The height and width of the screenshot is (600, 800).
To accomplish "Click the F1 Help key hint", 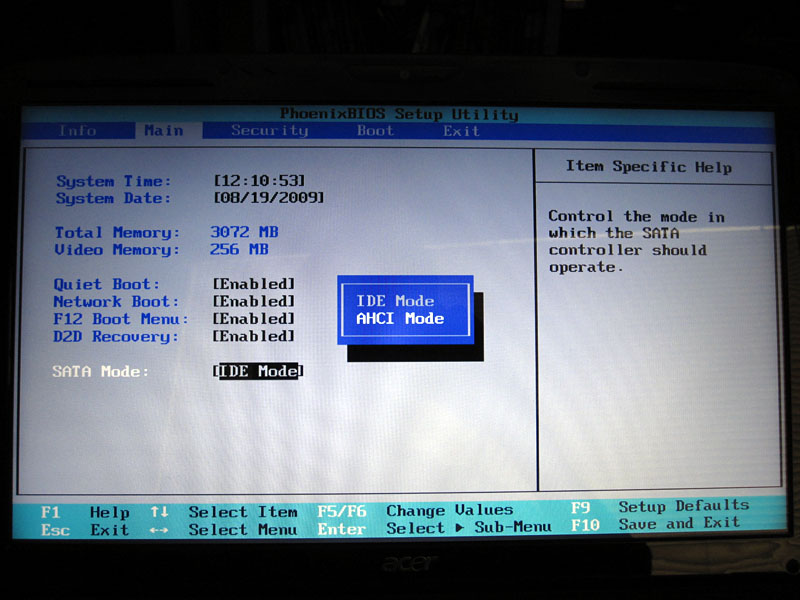I will pos(85,512).
